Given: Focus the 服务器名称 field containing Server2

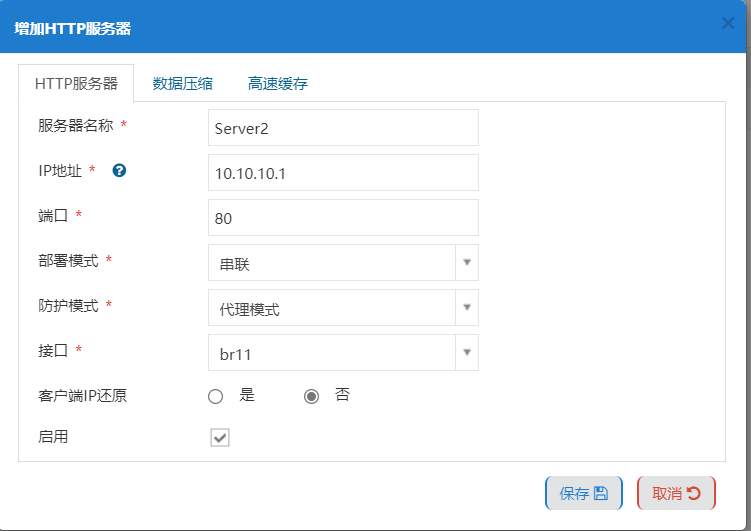Looking at the screenshot, I should coord(343,127).
